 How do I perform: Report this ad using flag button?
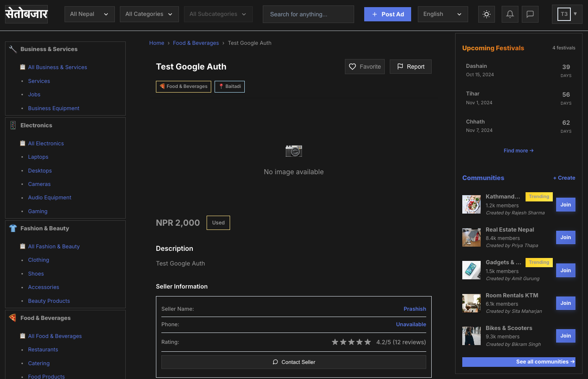(x=410, y=67)
